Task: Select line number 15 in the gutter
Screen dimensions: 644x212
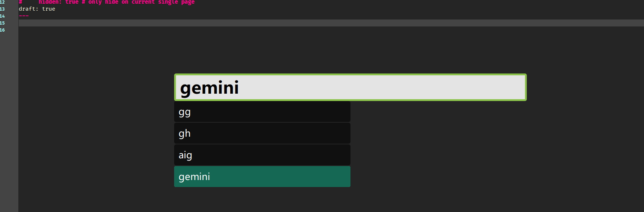Action: [2, 23]
